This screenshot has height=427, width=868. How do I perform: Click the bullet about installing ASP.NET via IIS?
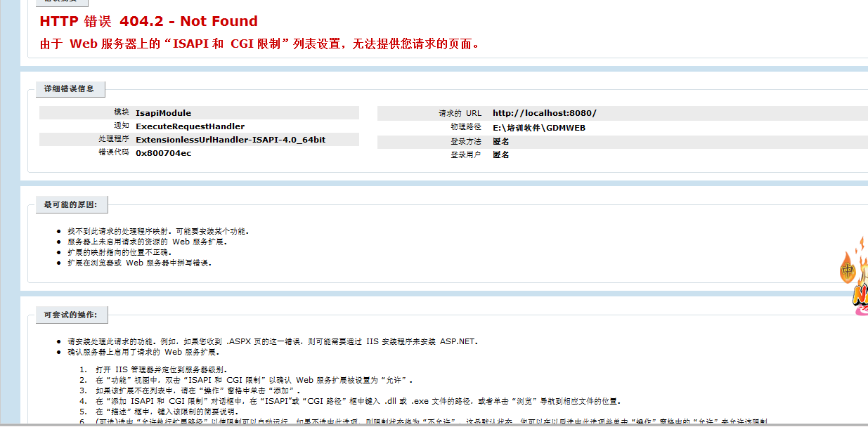coord(272,342)
